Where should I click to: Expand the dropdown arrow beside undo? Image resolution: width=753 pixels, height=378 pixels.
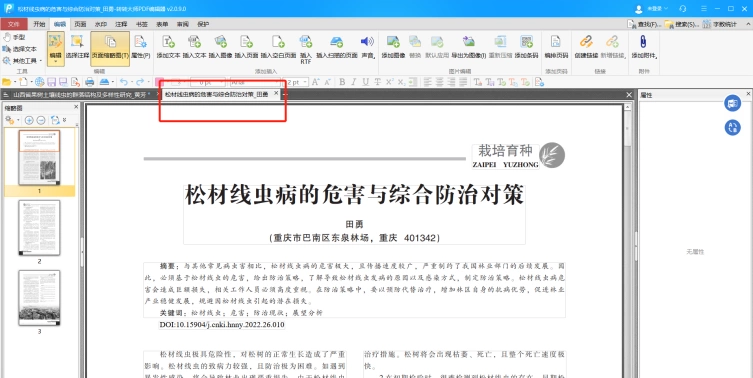click(131, 82)
